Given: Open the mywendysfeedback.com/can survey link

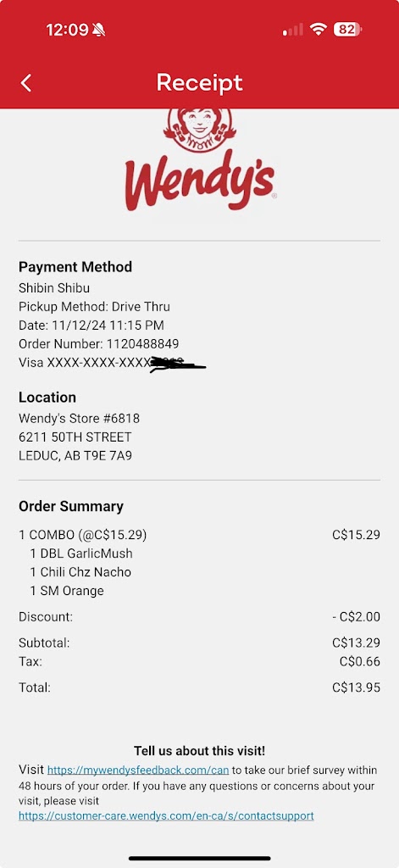Looking at the screenshot, I should click(138, 770).
